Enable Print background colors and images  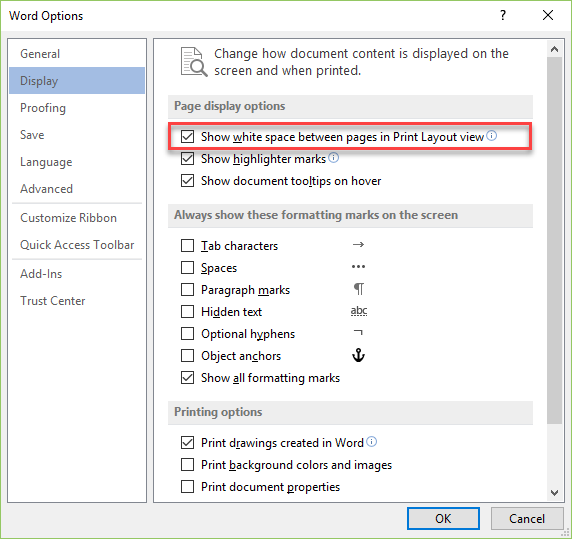pyautogui.click(x=188, y=465)
